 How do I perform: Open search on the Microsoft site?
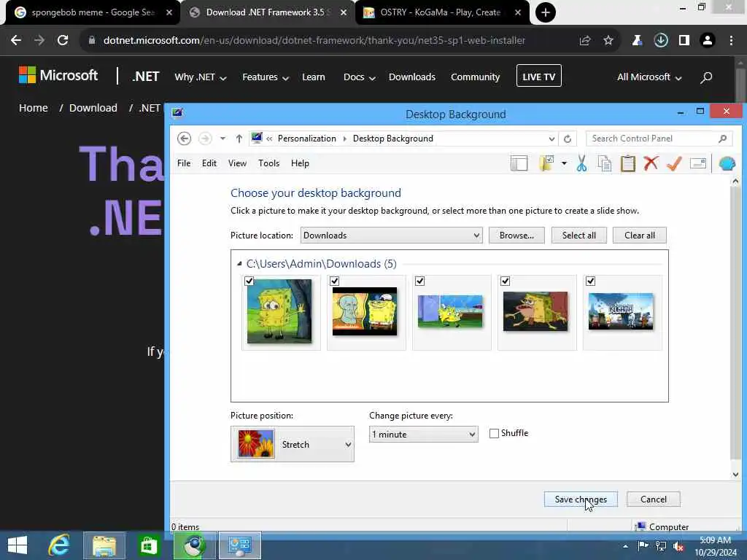tap(706, 77)
